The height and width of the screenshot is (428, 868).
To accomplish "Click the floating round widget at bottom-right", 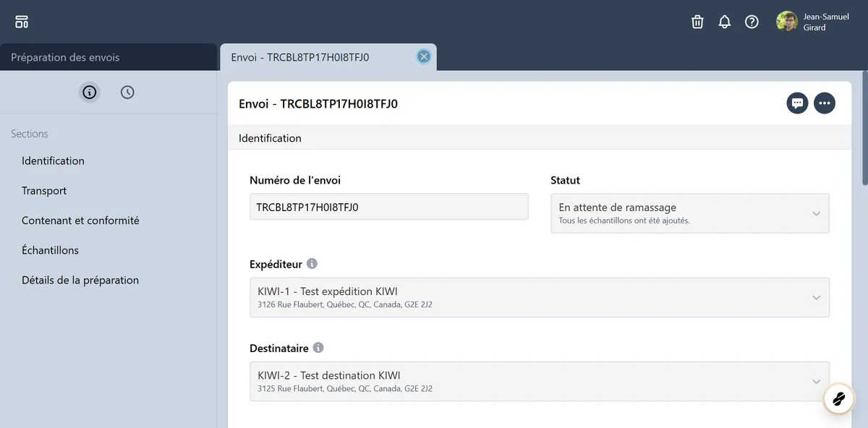I will [x=839, y=398].
